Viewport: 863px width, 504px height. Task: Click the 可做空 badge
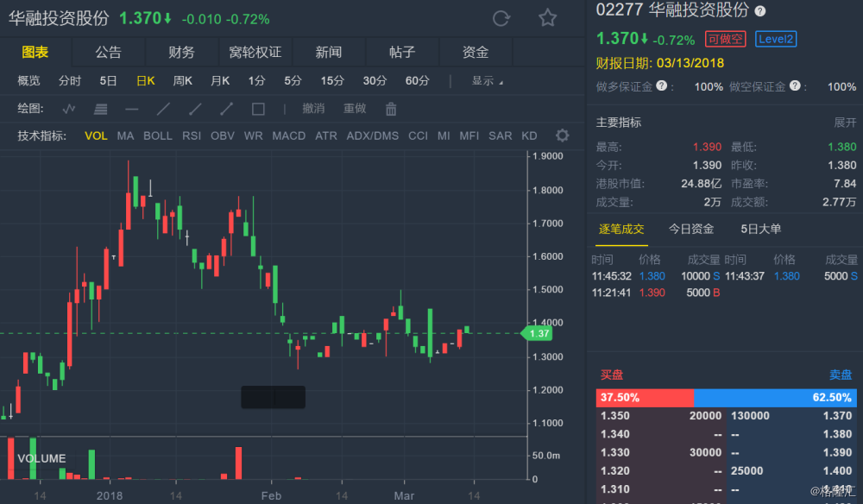coord(726,39)
